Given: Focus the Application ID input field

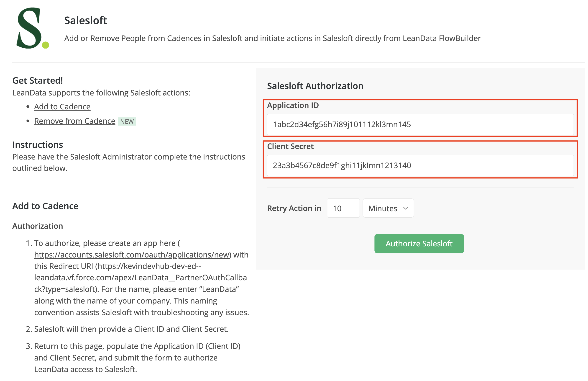Looking at the screenshot, I should (x=420, y=124).
